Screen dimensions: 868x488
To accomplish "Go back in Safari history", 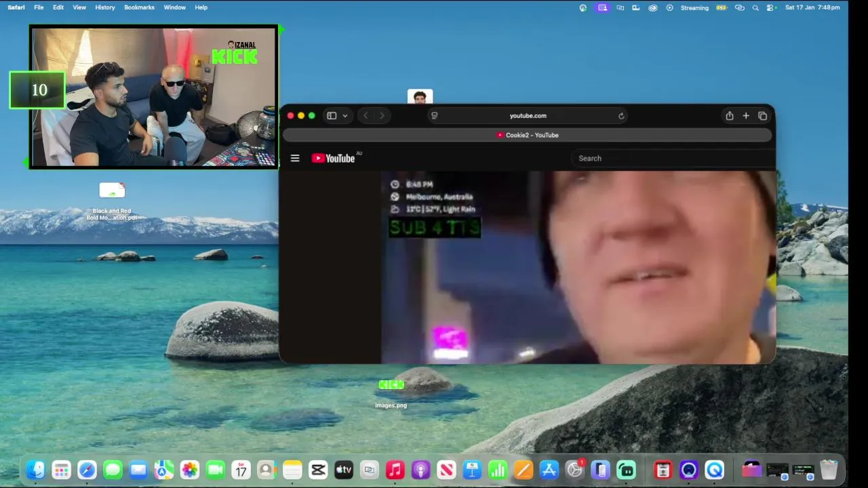I will (366, 116).
